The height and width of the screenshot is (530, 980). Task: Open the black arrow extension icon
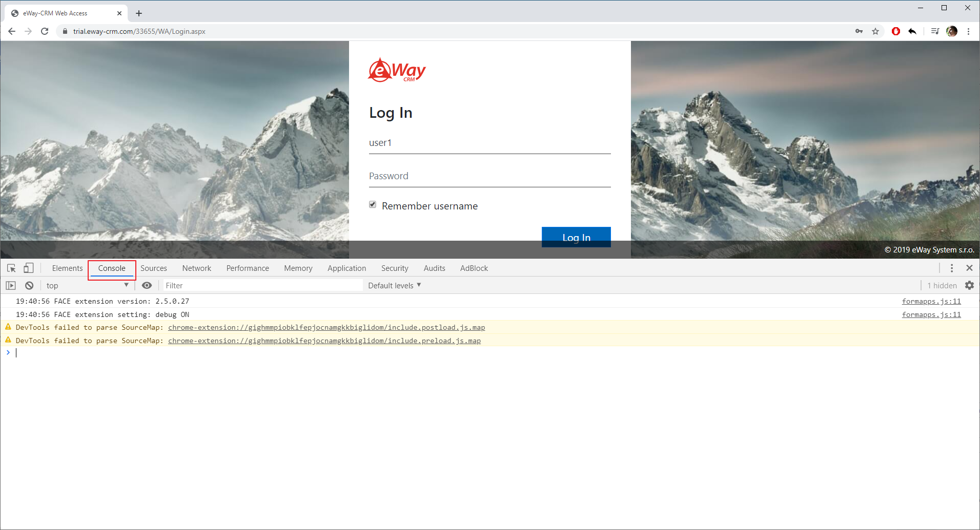(x=912, y=31)
